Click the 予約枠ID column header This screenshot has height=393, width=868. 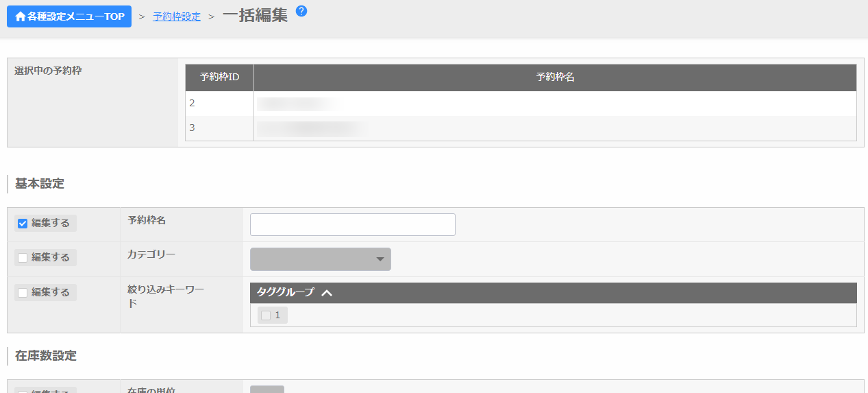click(x=219, y=78)
